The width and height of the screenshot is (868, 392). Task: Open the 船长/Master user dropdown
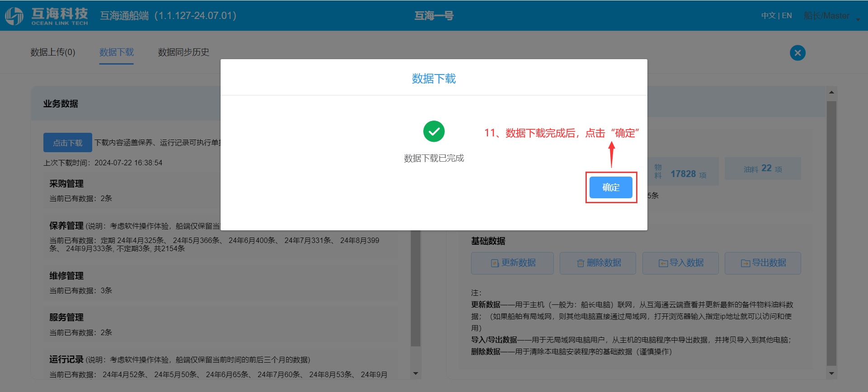pos(832,16)
